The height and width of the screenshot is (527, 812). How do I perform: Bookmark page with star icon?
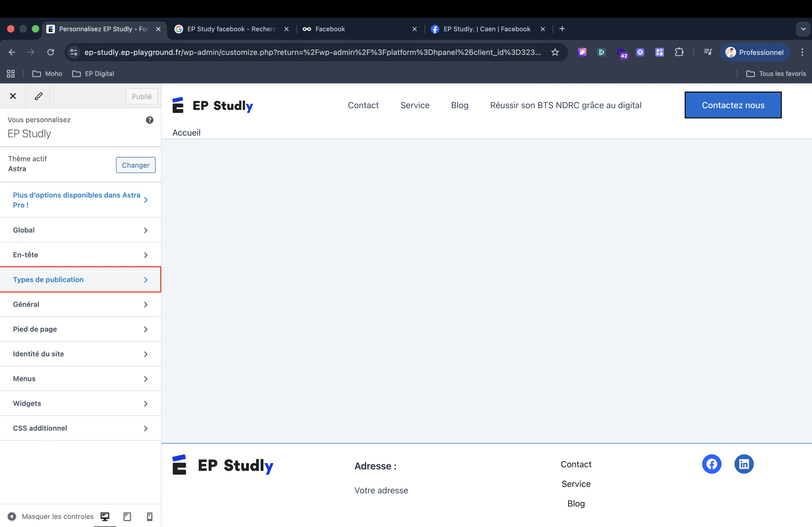[555, 52]
